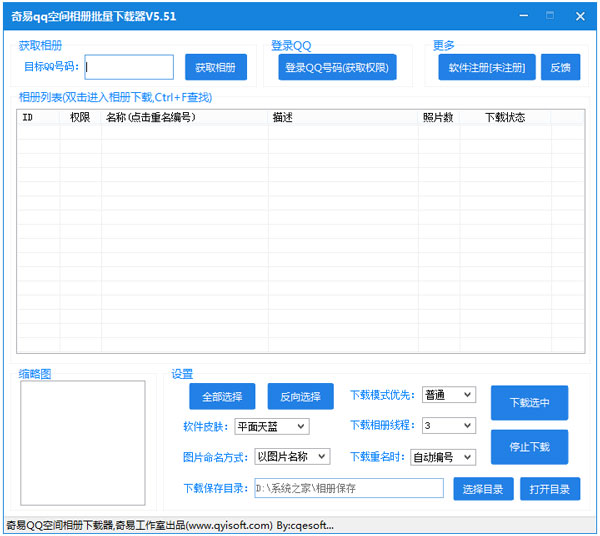Open the 图片命名方式 dropdown
This screenshot has width=600, height=536.
(x=292, y=456)
